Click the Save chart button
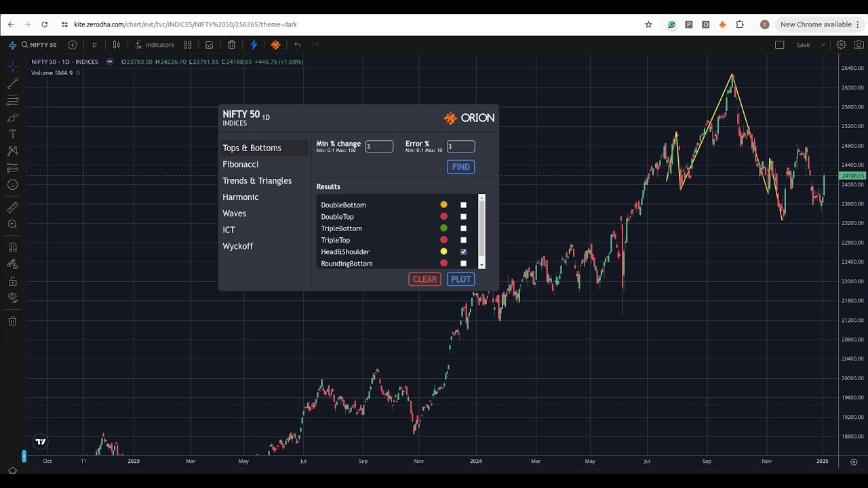This screenshot has height=488, width=868. coord(803,45)
